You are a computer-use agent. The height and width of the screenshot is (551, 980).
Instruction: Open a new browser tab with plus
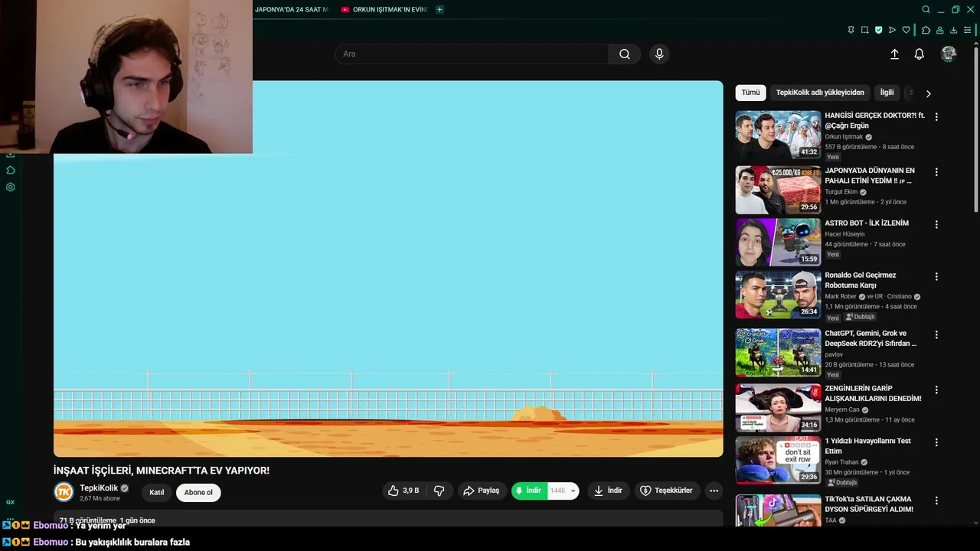(x=439, y=9)
